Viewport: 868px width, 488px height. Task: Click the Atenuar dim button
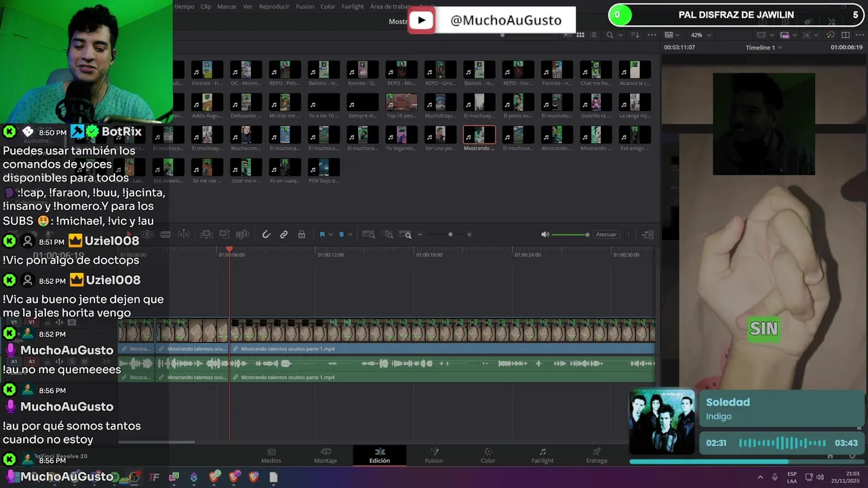pos(606,235)
